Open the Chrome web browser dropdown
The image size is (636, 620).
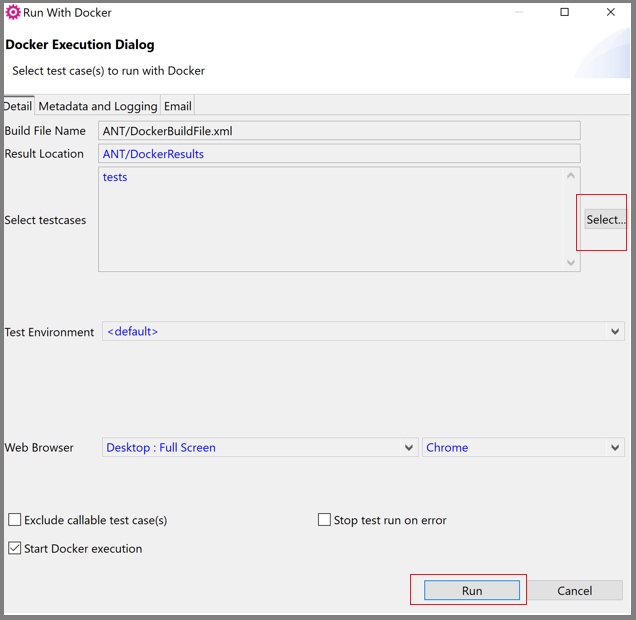523,448
